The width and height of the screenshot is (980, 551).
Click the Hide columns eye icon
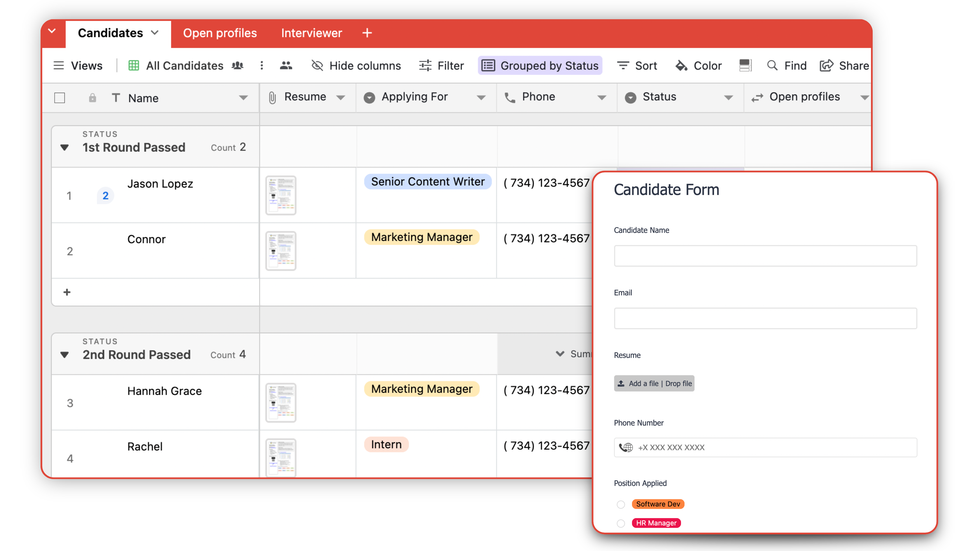pos(317,65)
